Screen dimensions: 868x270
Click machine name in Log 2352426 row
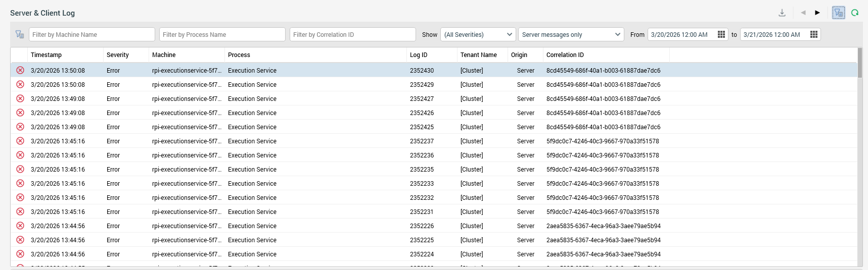point(187,113)
